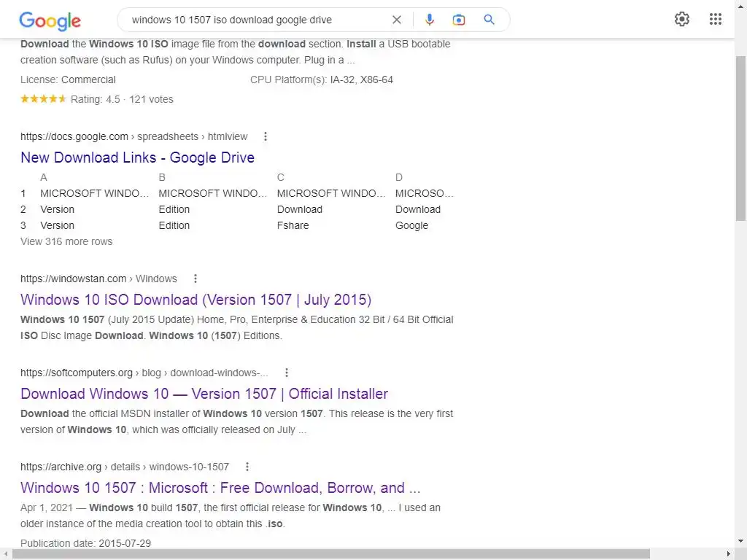Click the docs.google.com breadcrumb URL
This screenshot has height=560, width=747.
[134, 136]
